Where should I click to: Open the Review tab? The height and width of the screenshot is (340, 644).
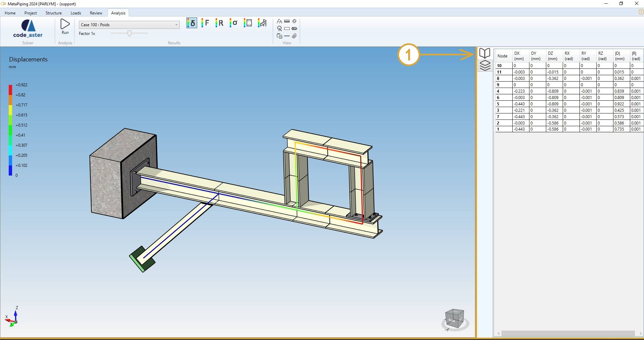coord(96,13)
